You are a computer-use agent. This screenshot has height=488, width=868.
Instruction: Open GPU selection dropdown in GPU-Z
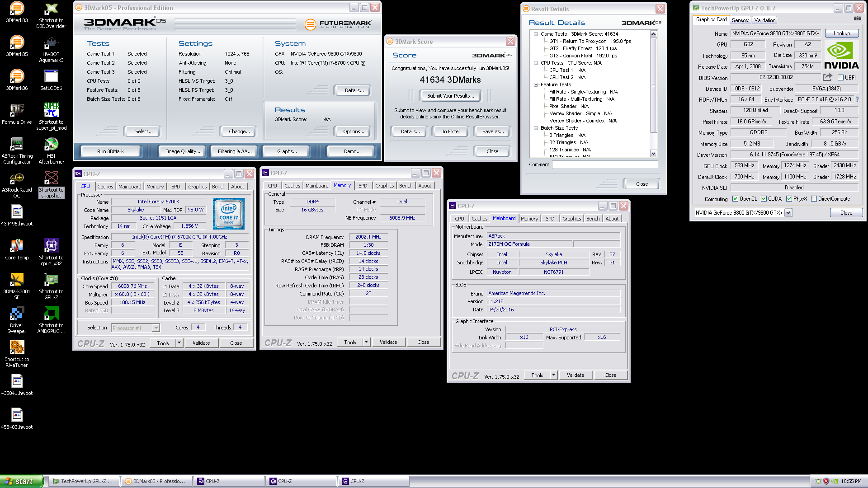(x=788, y=213)
